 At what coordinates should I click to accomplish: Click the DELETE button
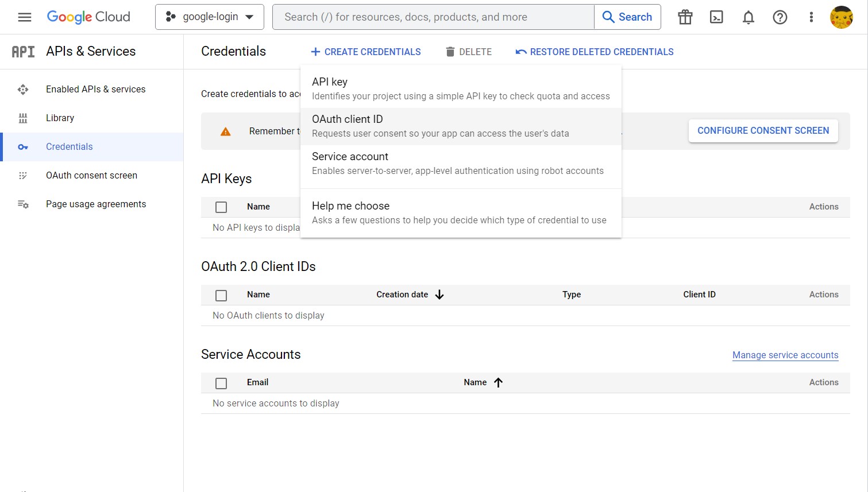(x=469, y=52)
